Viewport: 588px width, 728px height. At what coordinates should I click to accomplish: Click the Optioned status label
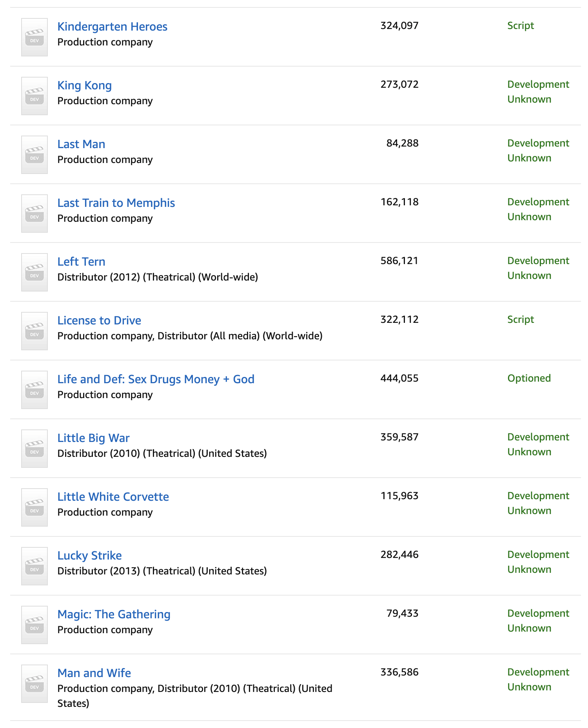pos(529,378)
